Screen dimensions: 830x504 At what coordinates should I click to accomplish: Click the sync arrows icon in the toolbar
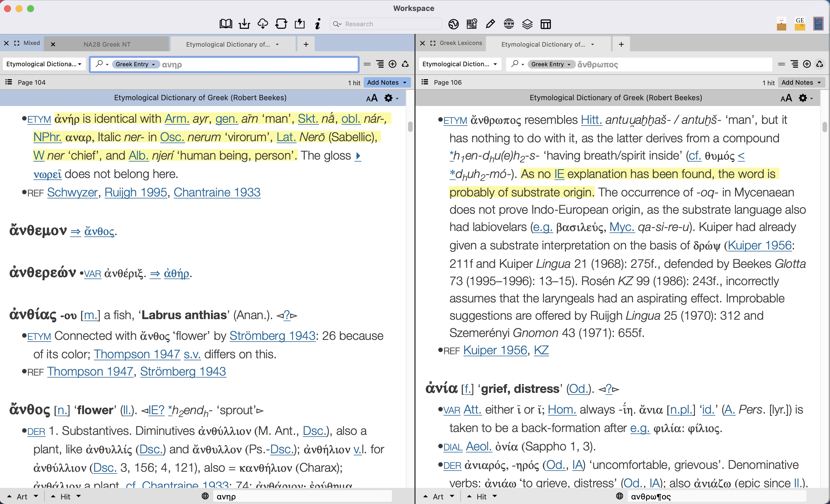coord(281,24)
